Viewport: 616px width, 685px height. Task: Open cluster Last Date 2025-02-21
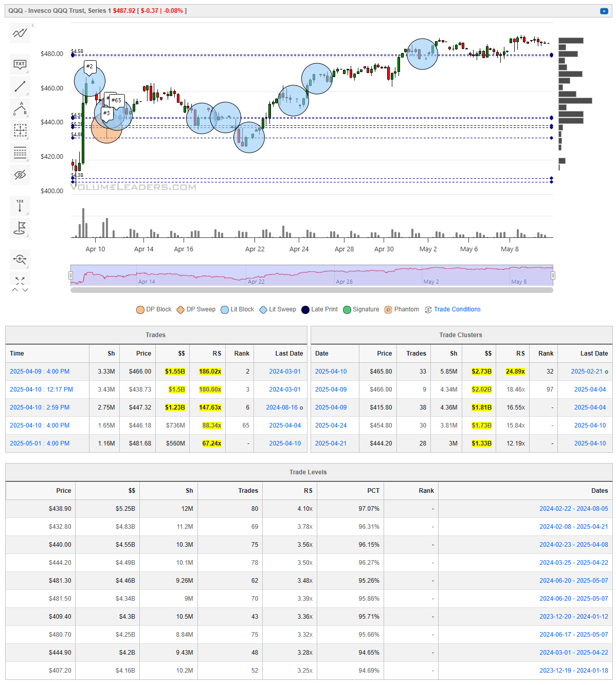click(587, 372)
